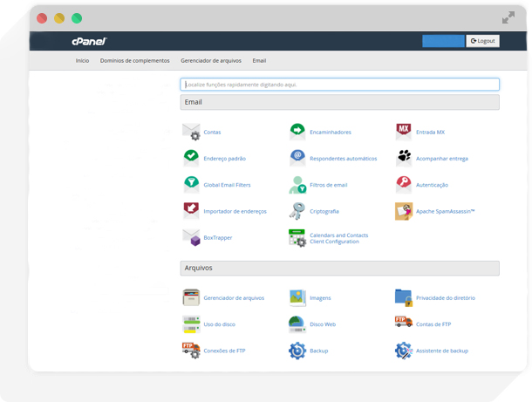The width and height of the screenshot is (532, 402).
Task: Open the Apache SpamAssassin text link
Action: tap(445, 211)
